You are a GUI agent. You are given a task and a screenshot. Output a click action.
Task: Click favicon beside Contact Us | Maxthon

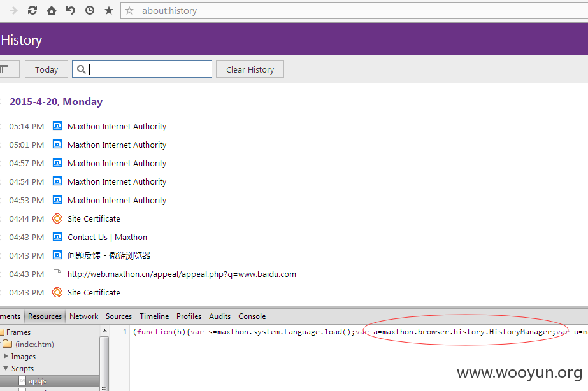(x=57, y=236)
